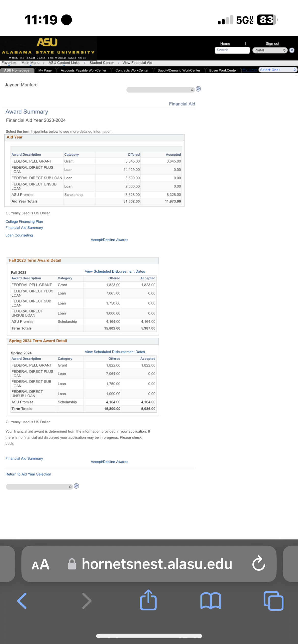
Task: Open the Portal search scope dropdown
Action: [270, 50]
